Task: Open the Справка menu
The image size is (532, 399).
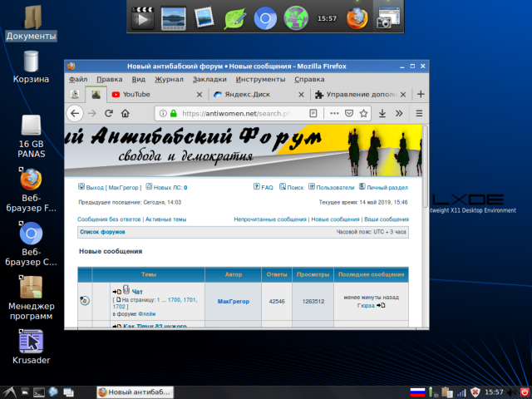Action: pos(309,80)
